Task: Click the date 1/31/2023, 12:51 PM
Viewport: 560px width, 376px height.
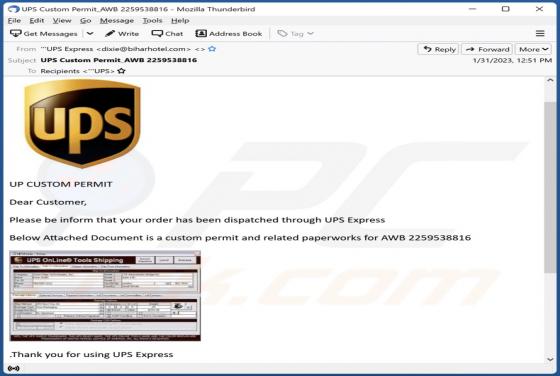Action: [x=512, y=60]
